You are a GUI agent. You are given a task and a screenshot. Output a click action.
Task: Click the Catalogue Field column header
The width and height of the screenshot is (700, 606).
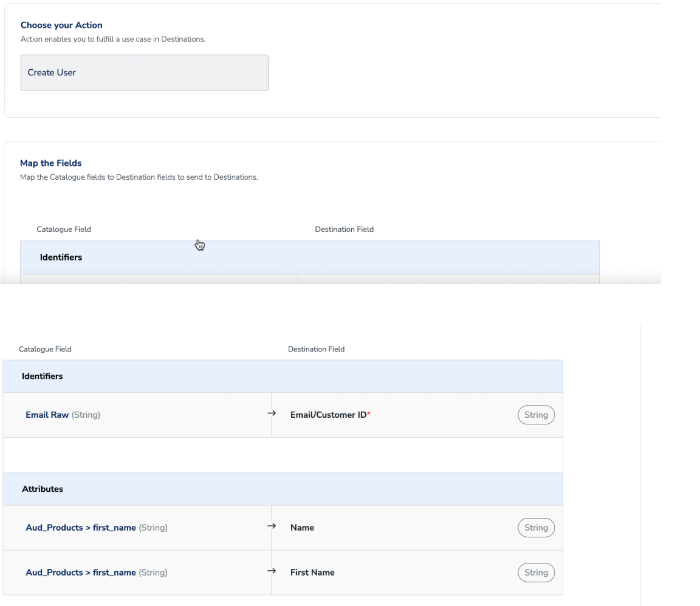tap(45, 349)
